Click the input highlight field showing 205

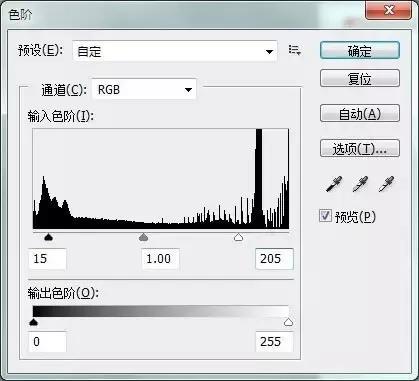[274, 259]
